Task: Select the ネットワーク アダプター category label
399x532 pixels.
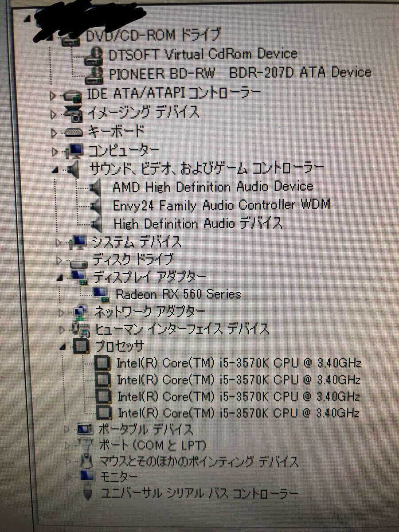Action: tap(150, 312)
